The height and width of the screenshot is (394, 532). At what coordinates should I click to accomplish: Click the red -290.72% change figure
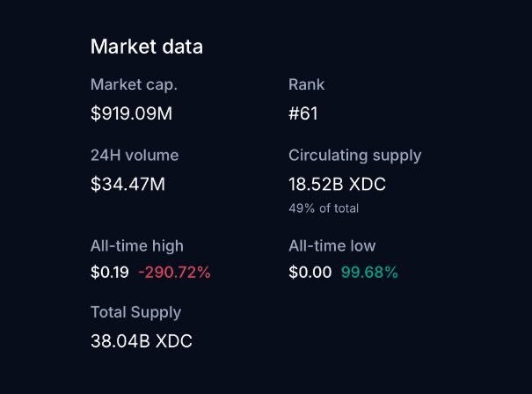click(x=174, y=273)
